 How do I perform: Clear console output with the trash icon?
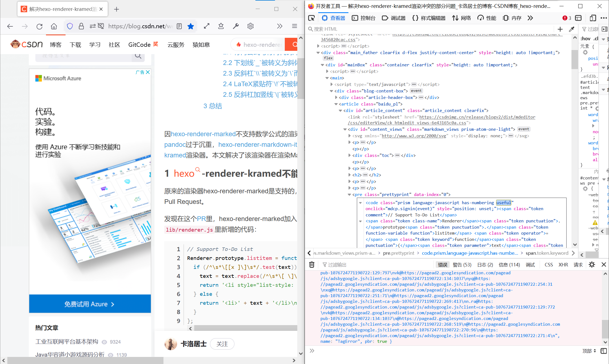click(x=312, y=265)
